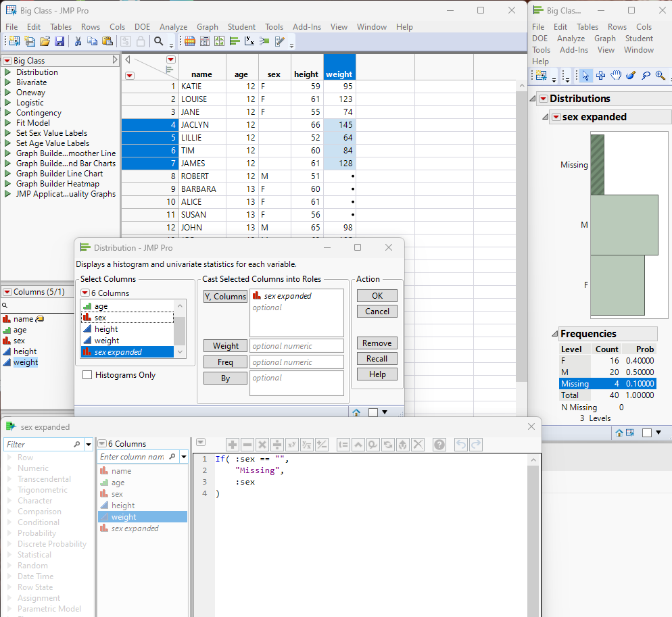Open the Columns (5/1) red triangle menu
The image size is (672, 617).
coord(7,292)
